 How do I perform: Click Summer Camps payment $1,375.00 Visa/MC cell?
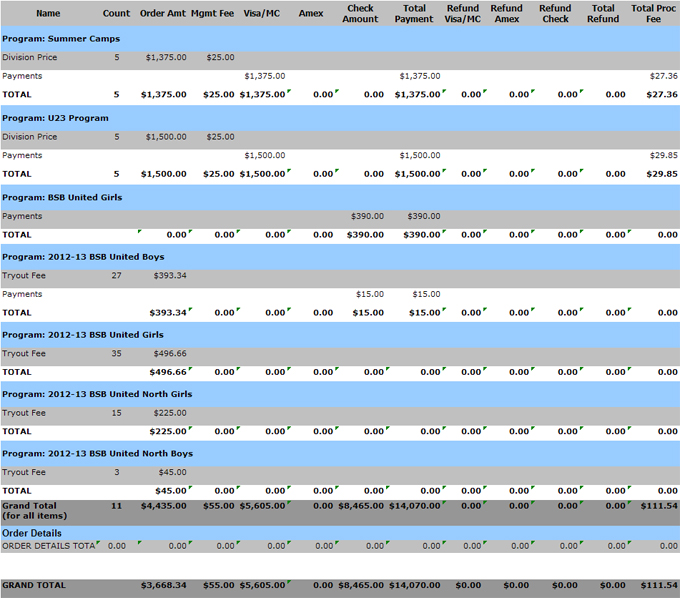tap(265, 76)
